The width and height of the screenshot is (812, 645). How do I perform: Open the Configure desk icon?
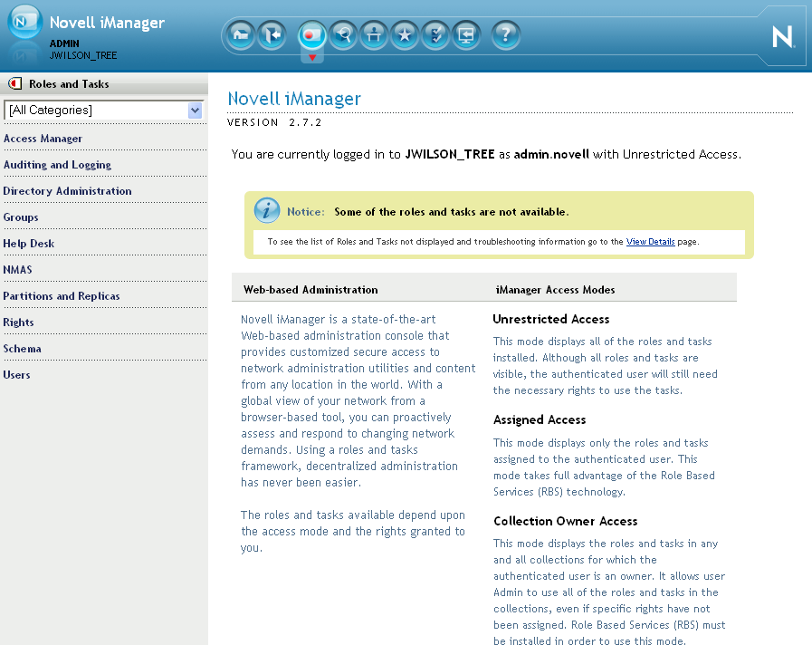373,35
